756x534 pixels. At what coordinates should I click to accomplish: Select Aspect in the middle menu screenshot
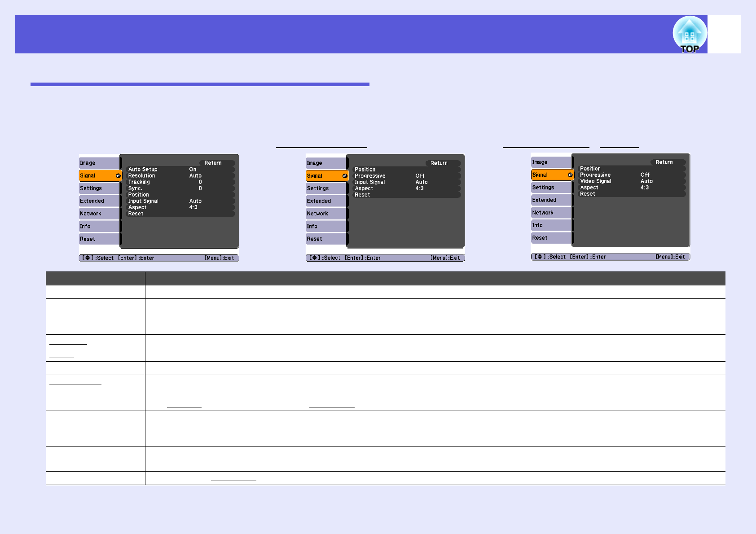coord(406,188)
